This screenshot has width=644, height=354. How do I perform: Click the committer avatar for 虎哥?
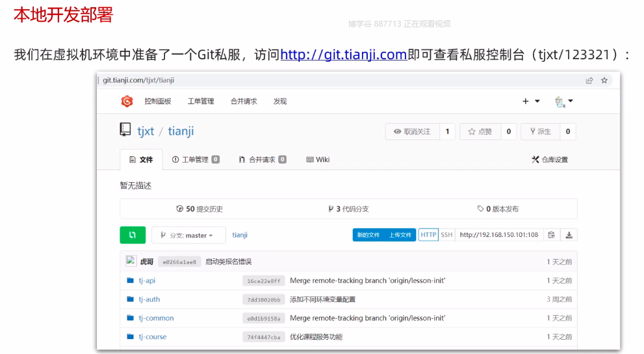tap(131, 261)
